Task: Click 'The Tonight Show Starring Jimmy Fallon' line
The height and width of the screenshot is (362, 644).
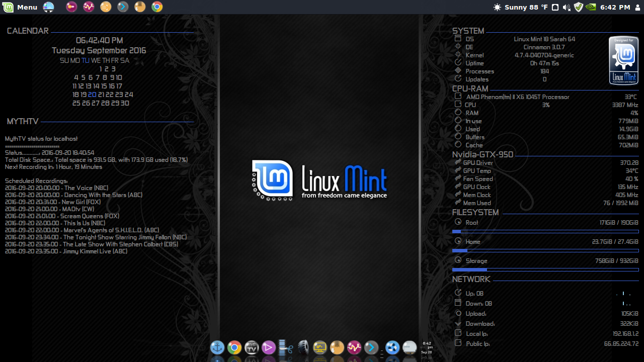Action: point(96,237)
